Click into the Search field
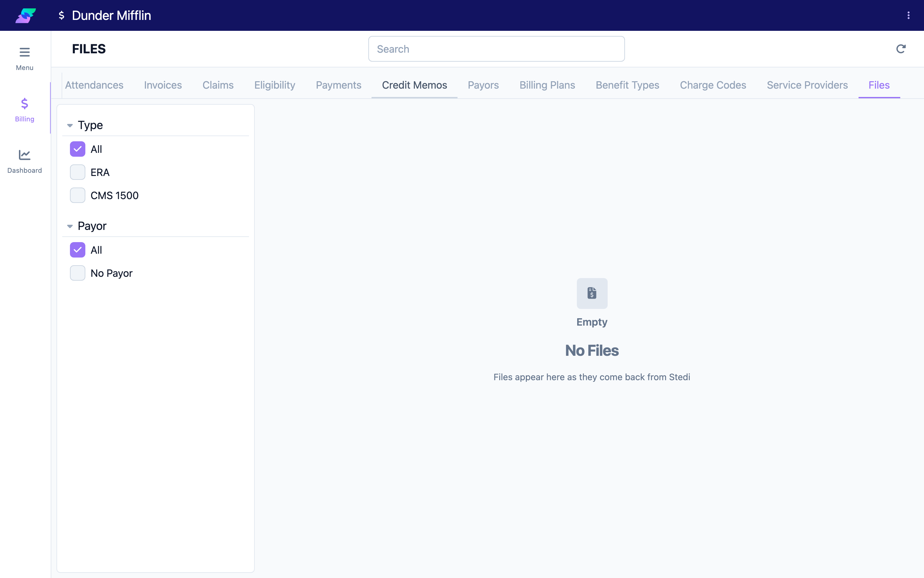The height and width of the screenshot is (578, 924). [x=496, y=49]
